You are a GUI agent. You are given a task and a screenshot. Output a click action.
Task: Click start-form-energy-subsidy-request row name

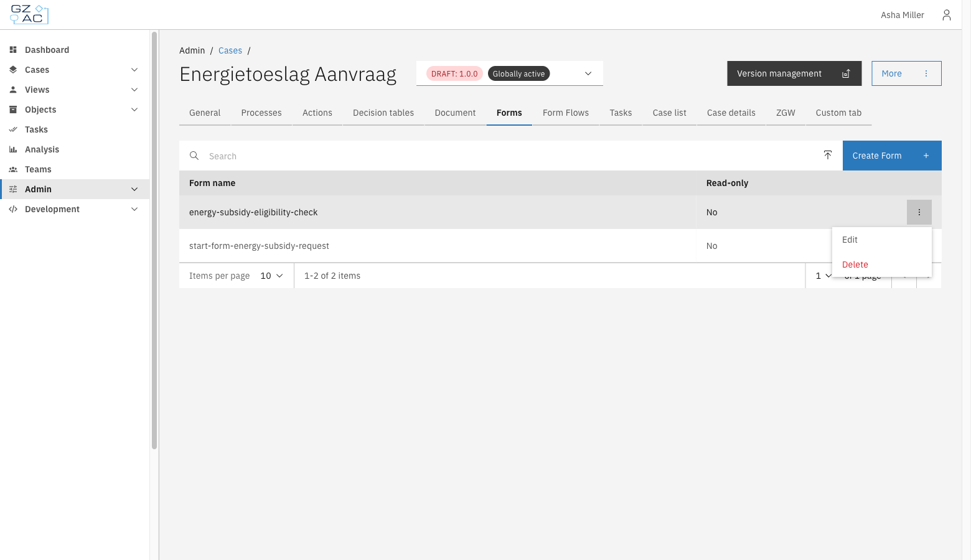pos(259,246)
